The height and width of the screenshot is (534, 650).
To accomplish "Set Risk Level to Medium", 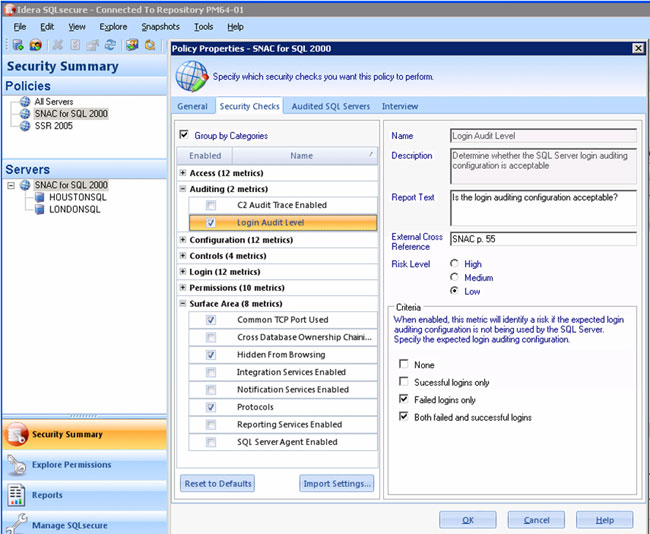I will (x=454, y=277).
